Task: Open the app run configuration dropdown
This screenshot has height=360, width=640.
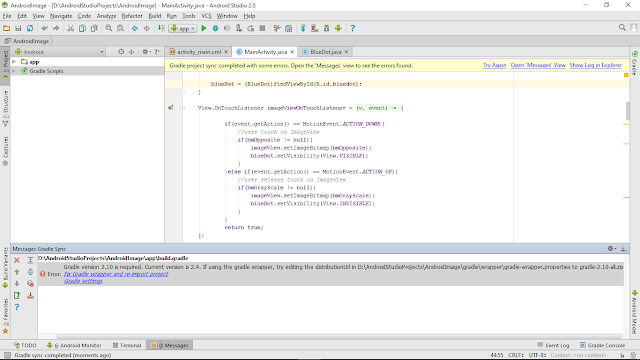Action: [183, 28]
